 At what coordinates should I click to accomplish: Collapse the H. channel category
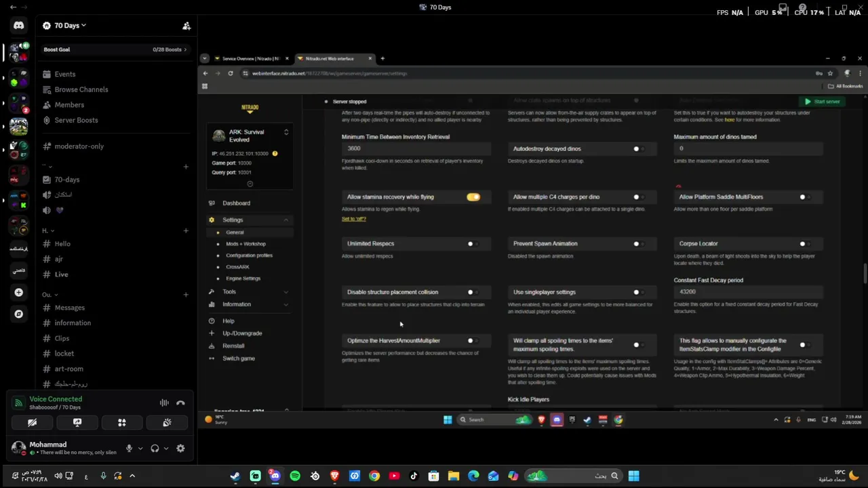[x=47, y=230]
